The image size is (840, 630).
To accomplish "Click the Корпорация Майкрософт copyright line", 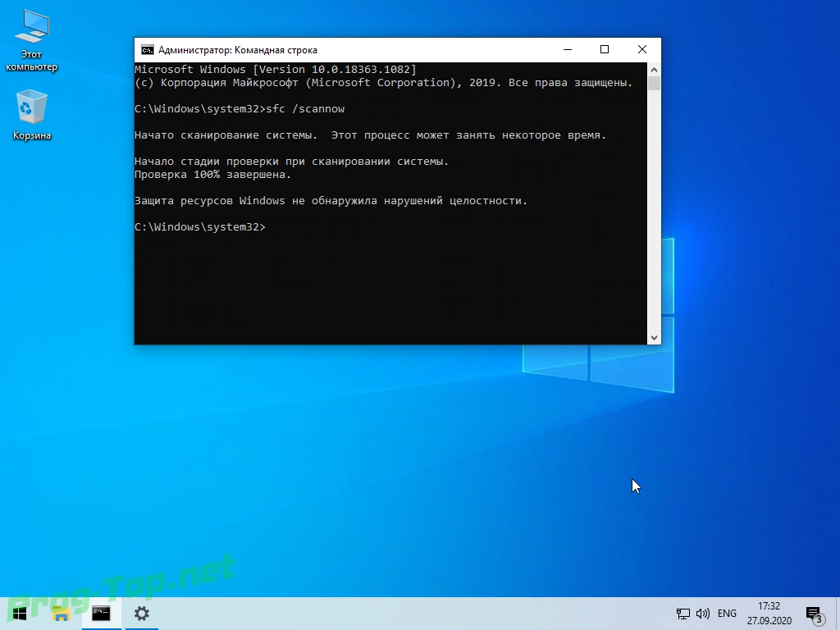I will [384, 83].
